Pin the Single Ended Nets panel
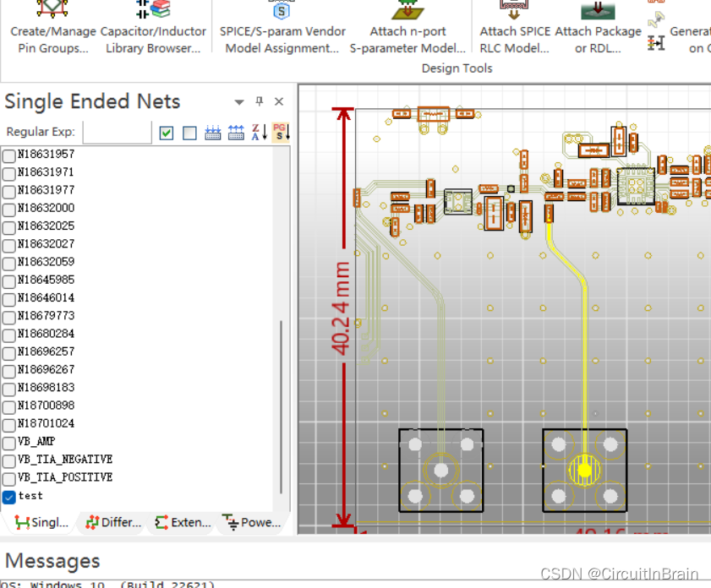Viewport: 711px width, 588px height. 260,101
